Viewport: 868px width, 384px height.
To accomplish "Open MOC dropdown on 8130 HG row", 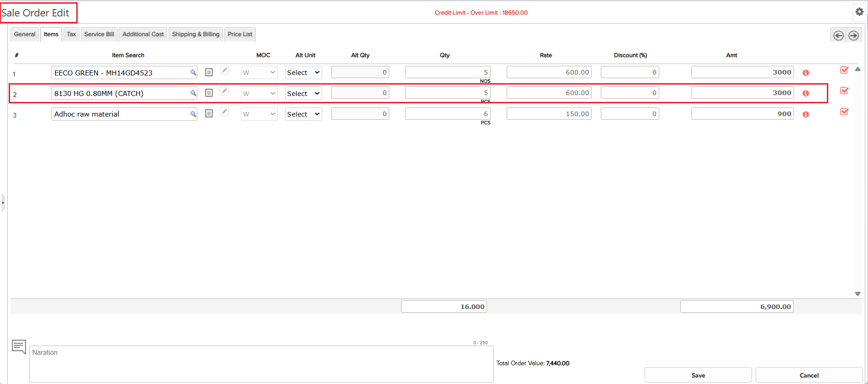I will [259, 94].
